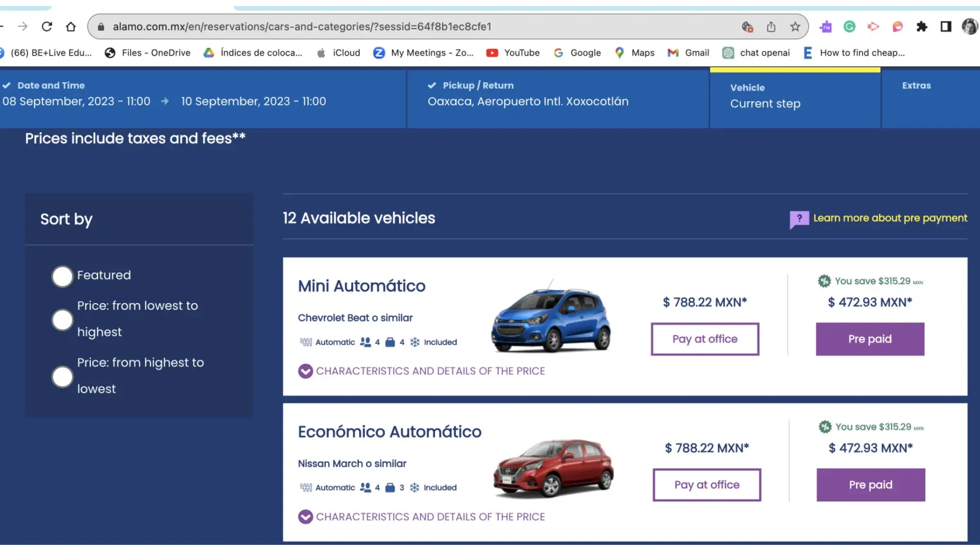
Task: Bookmark this page with the star icon
Action: (795, 26)
